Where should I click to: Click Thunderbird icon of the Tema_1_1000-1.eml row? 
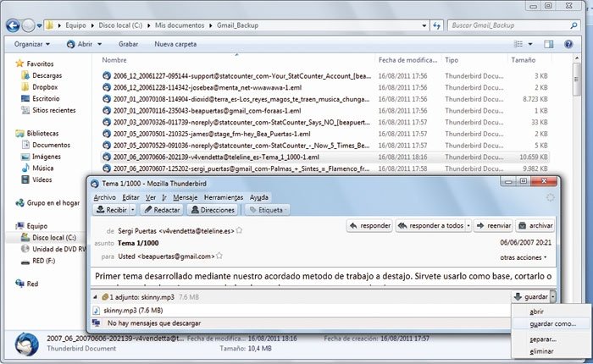(x=107, y=157)
